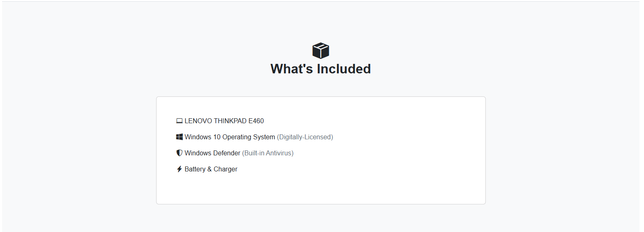The image size is (644, 232).
Task: Click the "LENOVO THINKPAD E460" list item
Action: [220, 121]
